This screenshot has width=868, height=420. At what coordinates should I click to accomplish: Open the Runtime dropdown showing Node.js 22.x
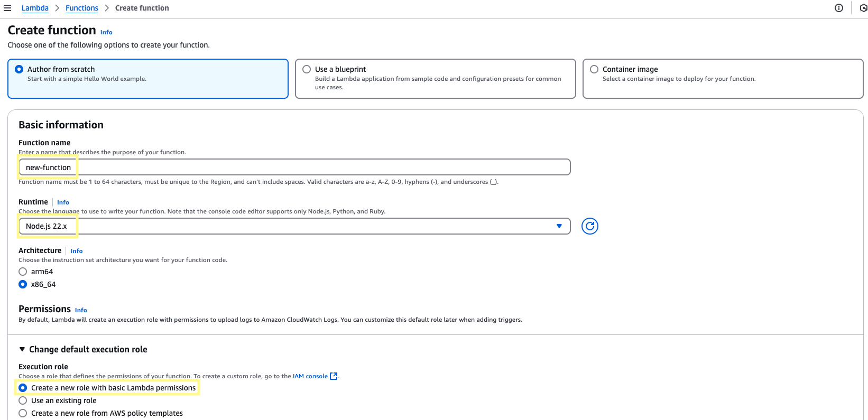[294, 226]
